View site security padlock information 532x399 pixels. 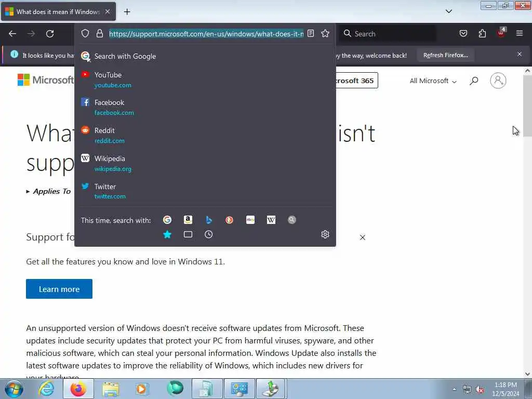coord(99,33)
